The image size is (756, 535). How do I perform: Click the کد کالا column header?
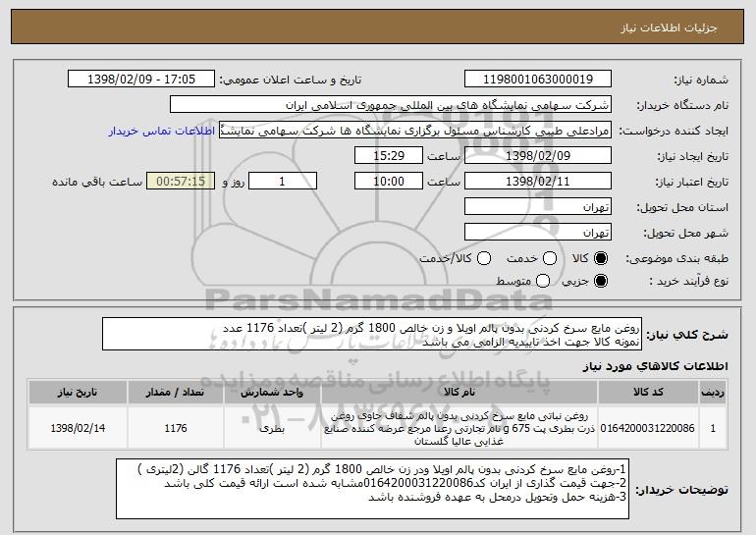648,393
